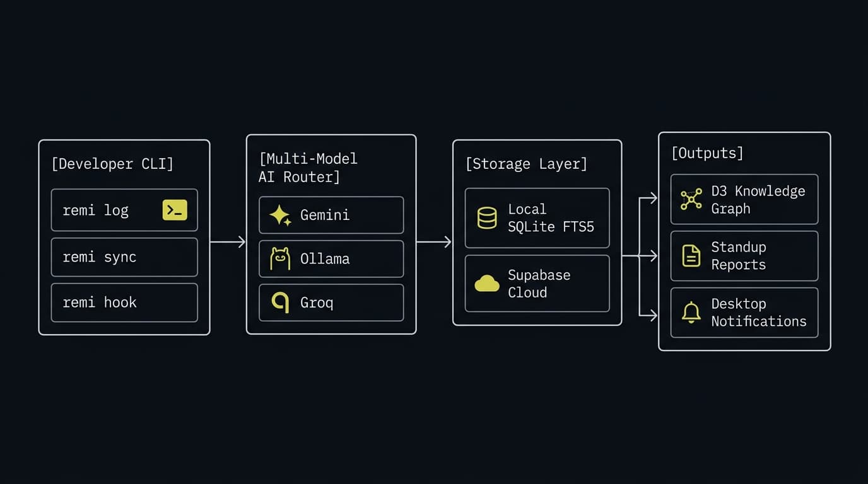The width and height of the screenshot is (868, 484).
Task: Click the Ollama llama icon
Action: [x=280, y=258]
